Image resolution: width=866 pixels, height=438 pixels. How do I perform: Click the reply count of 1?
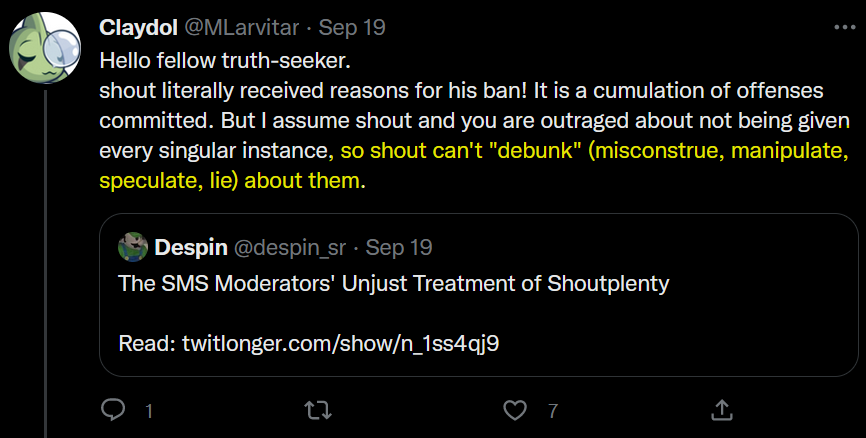coord(148,410)
